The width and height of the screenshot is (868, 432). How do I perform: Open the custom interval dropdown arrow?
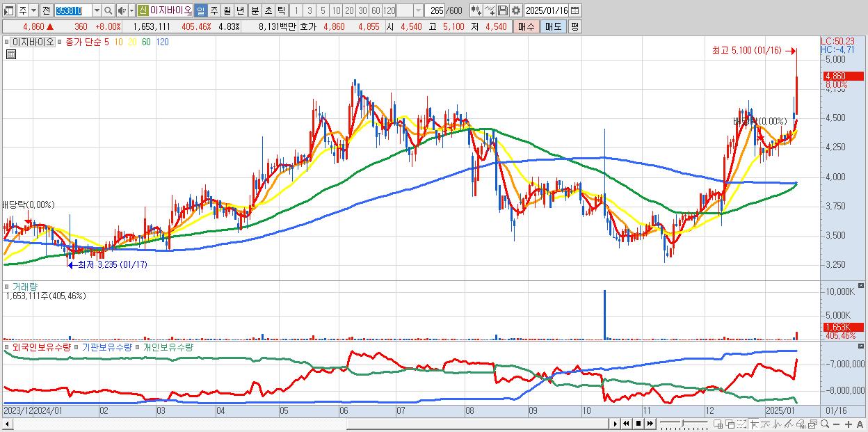[x=418, y=10]
